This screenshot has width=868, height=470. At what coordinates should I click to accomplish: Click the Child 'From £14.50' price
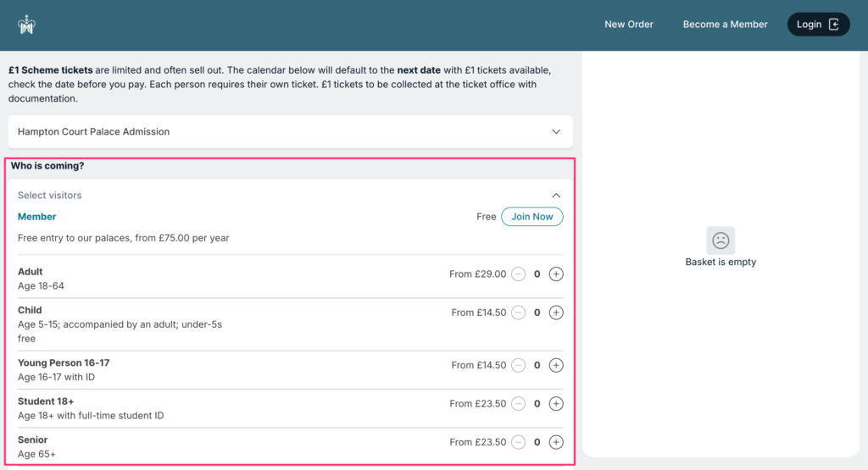[478, 312]
